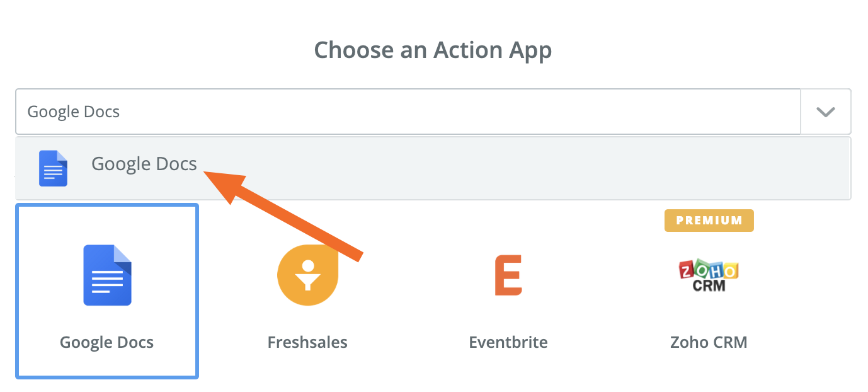Viewport: 868px width, 392px height.
Task: Choose the Google Docs label under the tile
Action: click(x=107, y=342)
